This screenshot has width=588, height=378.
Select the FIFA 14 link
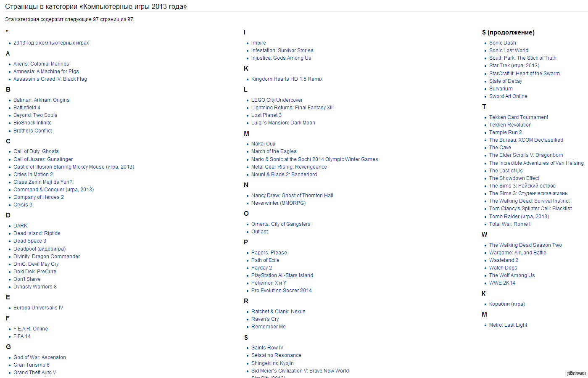tap(22, 336)
